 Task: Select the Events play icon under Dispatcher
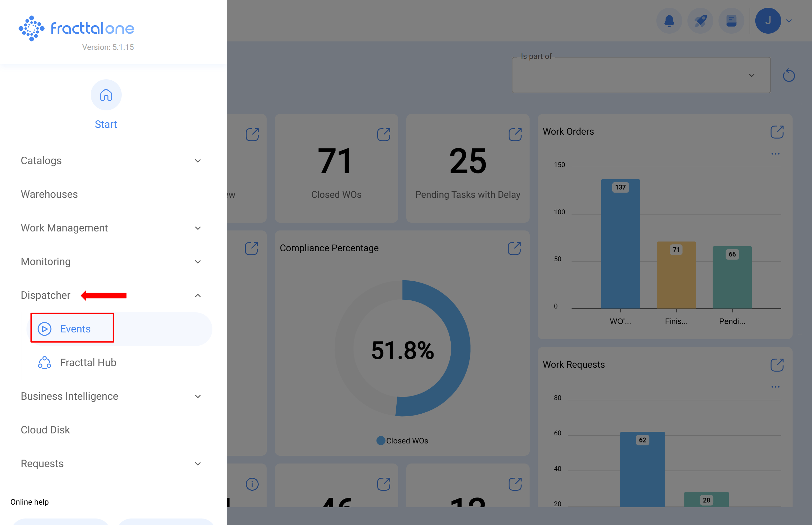tap(44, 329)
